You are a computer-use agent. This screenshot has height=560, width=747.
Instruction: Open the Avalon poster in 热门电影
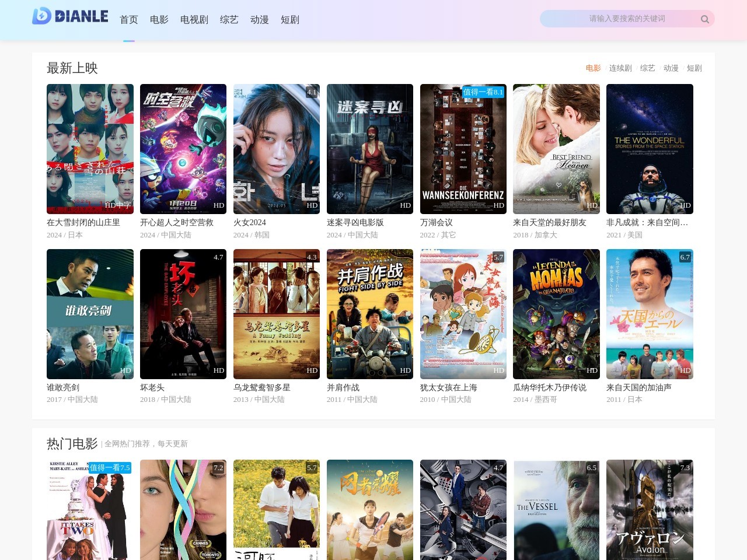click(x=650, y=510)
